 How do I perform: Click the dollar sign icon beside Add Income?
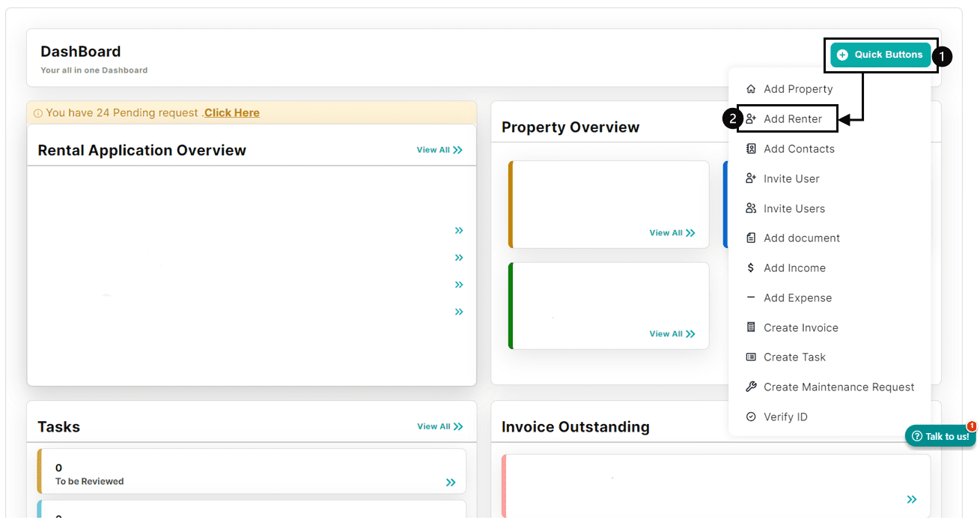tap(751, 267)
